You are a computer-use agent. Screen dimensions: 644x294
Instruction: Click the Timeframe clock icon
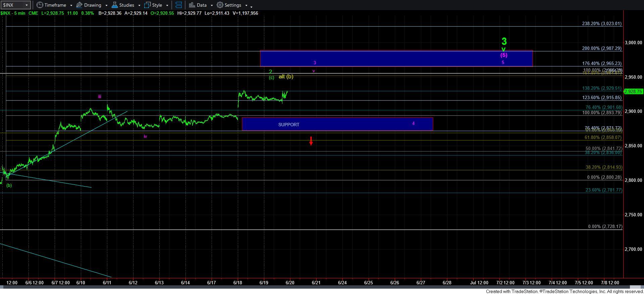pos(40,5)
